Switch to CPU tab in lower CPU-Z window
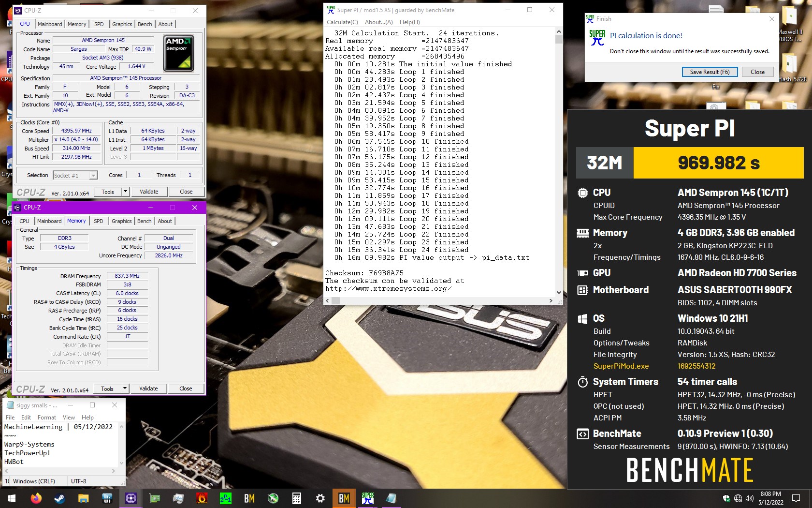 [x=25, y=221]
